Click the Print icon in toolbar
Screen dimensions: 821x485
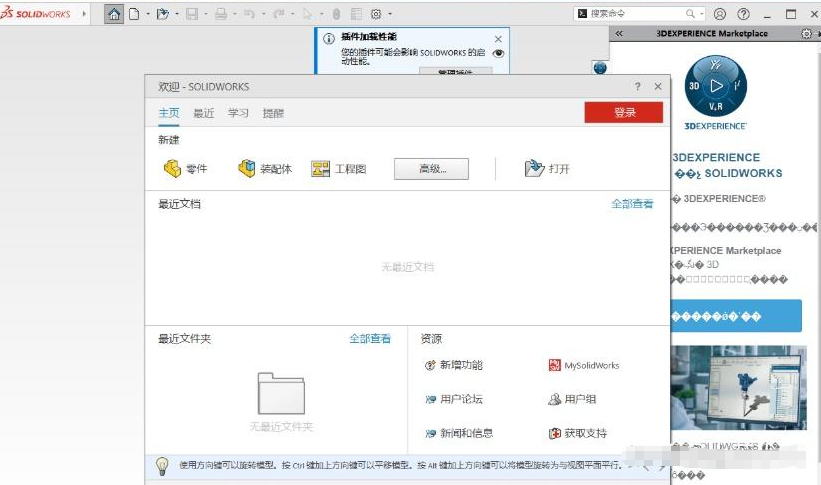(x=221, y=14)
